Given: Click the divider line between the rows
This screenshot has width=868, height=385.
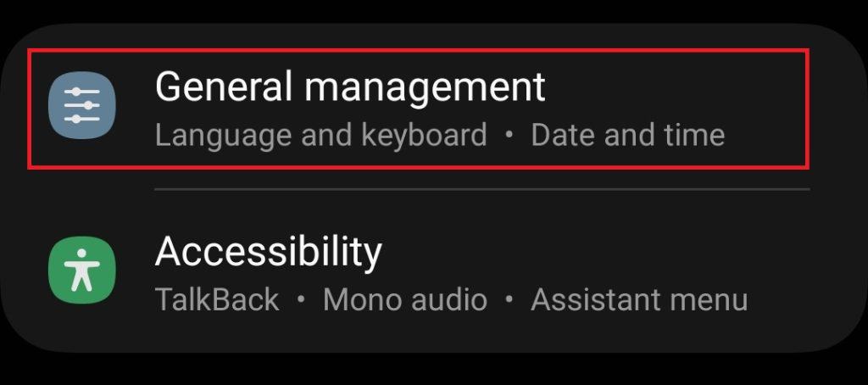Looking at the screenshot, I should 481,190.
